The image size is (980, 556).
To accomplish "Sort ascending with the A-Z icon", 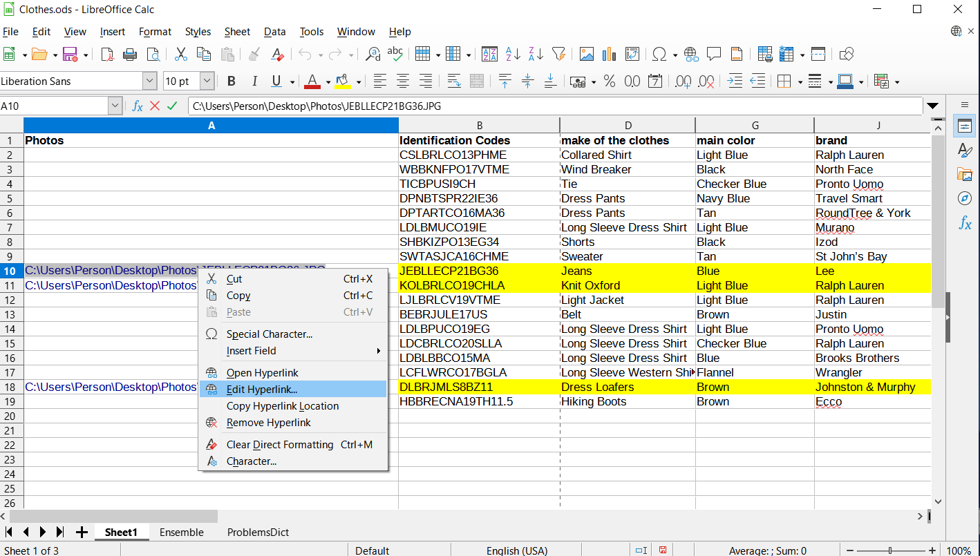I will (513, 54).
